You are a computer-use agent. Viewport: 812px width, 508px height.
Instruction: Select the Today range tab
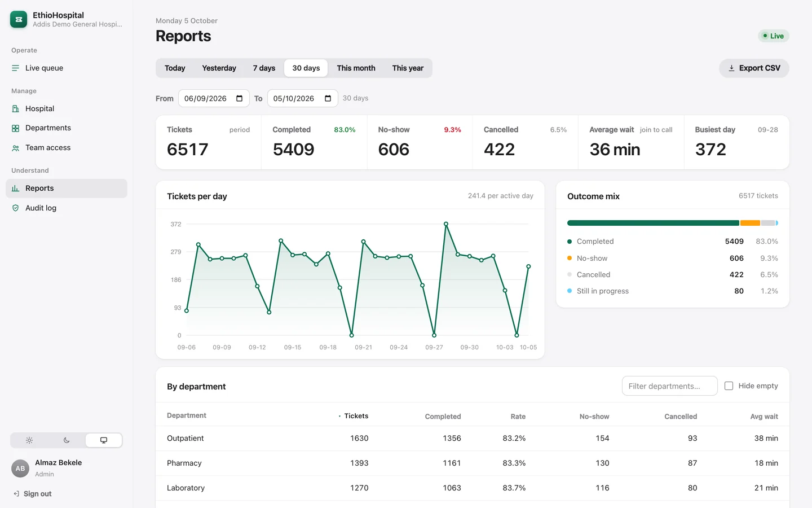175,68
